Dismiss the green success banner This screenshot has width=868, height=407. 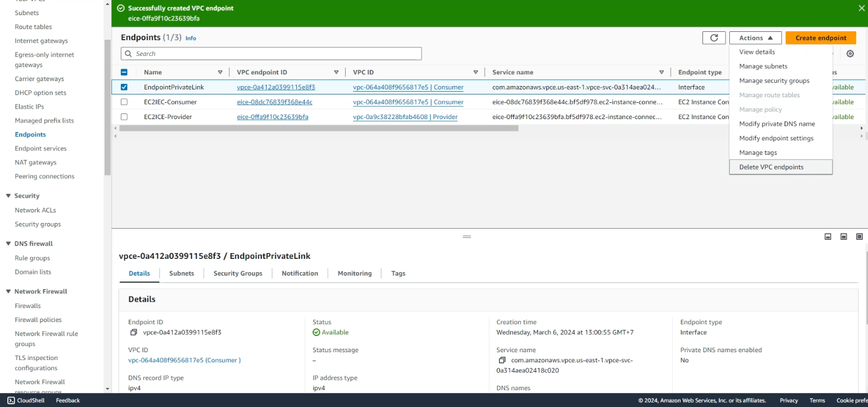861,8
